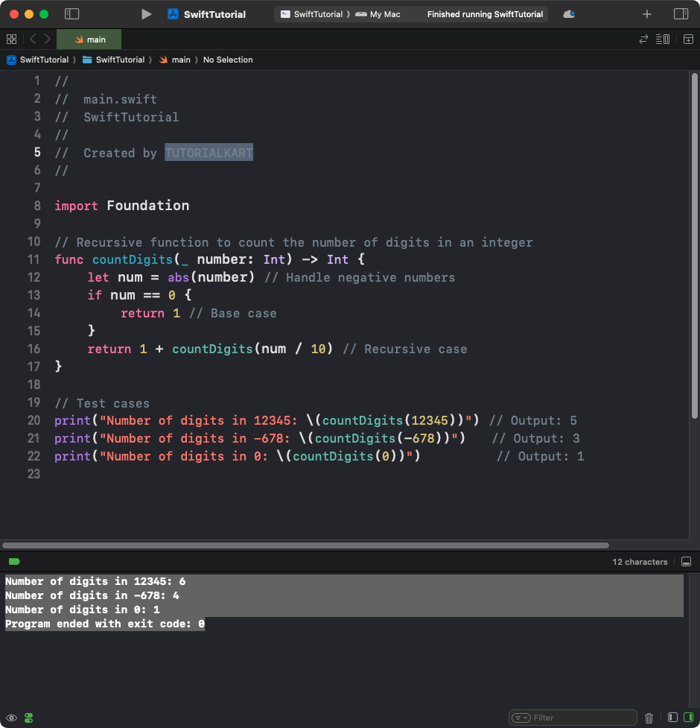
Task: Open the console filter options dropdown
Action: [x=521, y=717]
